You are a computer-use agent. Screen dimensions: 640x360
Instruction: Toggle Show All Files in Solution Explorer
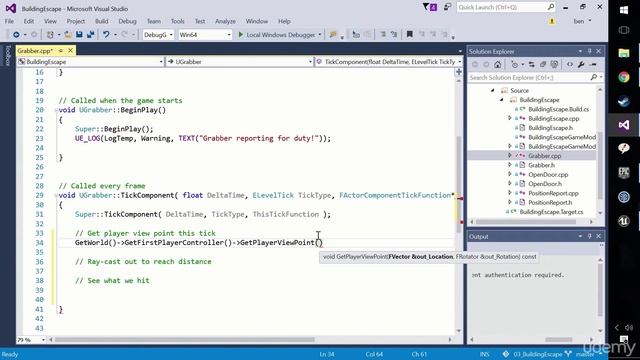click(x=554, y=64)
